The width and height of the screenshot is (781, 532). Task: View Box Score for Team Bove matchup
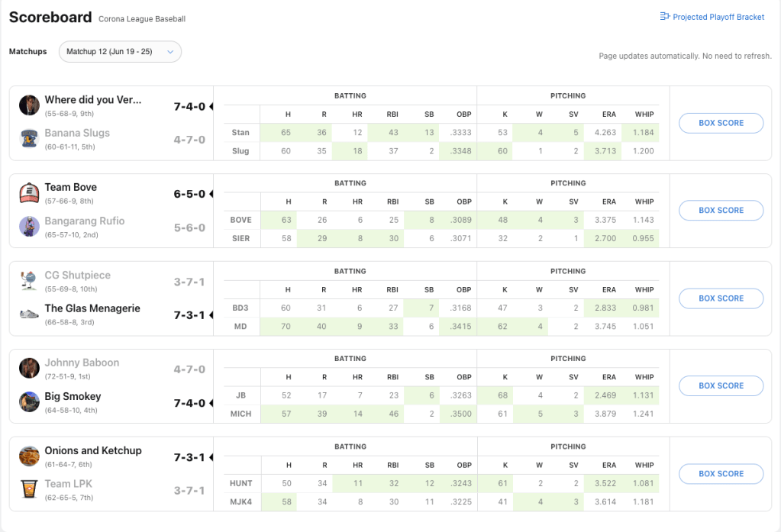pos(721,211)
